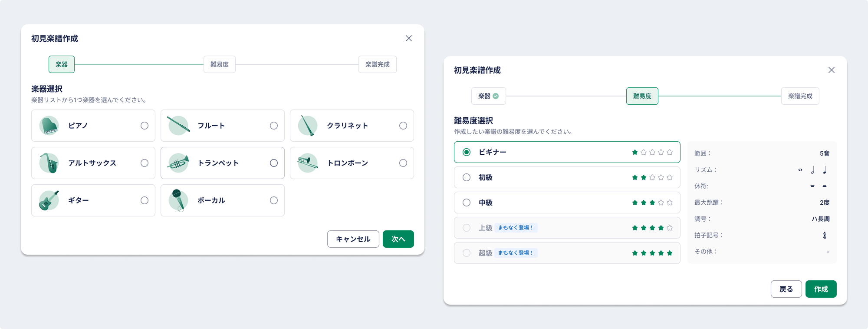Viewport: 868px width, 329px height.
Task: Close the difficulty selection dialog
Action: click(x=831, y=70)
